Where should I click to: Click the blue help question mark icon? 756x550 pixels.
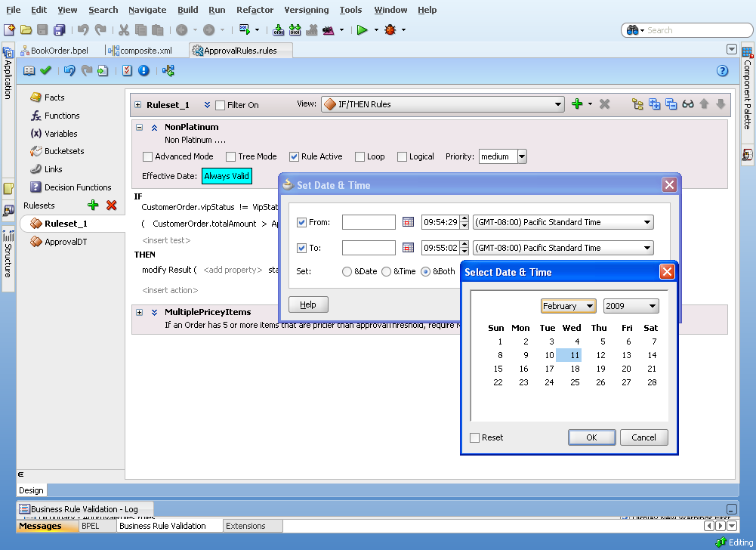pos(722,71)
